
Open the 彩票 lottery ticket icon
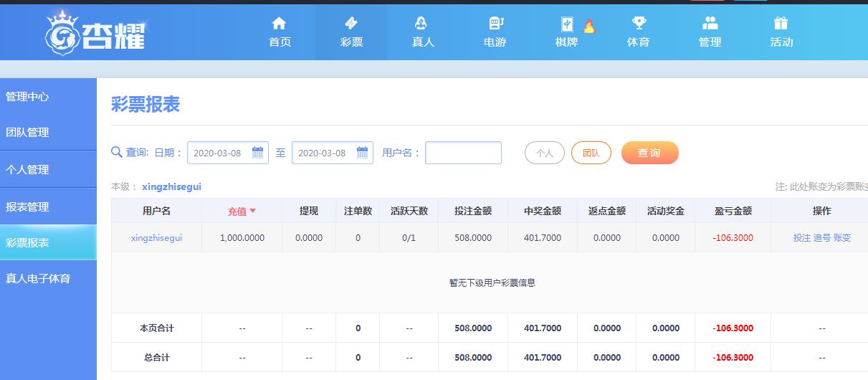pyautogui.click(x=351, y=24)
